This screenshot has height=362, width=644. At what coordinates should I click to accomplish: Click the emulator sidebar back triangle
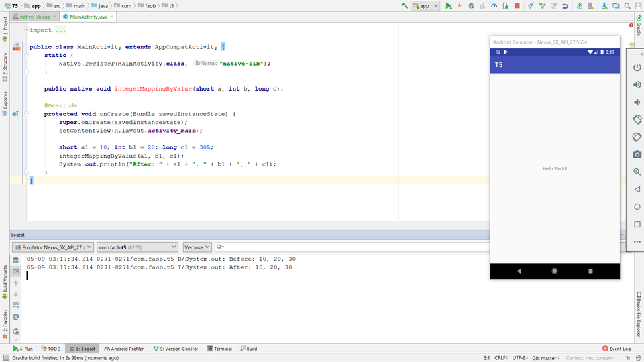(637, 189)
